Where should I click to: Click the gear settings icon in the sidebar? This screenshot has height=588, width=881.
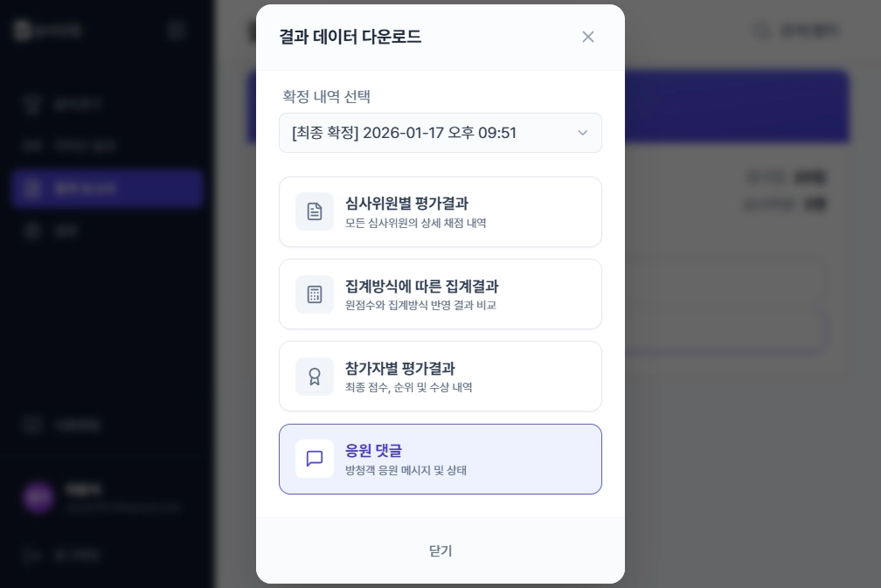[x=31, y=231]
